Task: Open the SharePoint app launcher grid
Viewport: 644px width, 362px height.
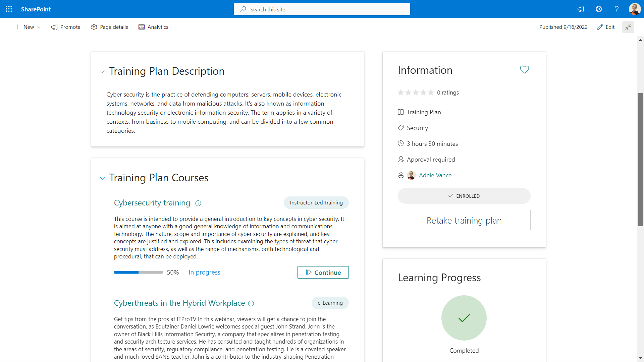Action: [x=9, y=9]
